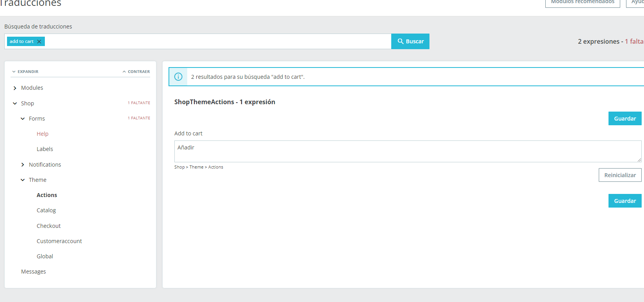Select the Shop tree item
The width and height of the screenshot is (644, 302).
pos(27,103)
